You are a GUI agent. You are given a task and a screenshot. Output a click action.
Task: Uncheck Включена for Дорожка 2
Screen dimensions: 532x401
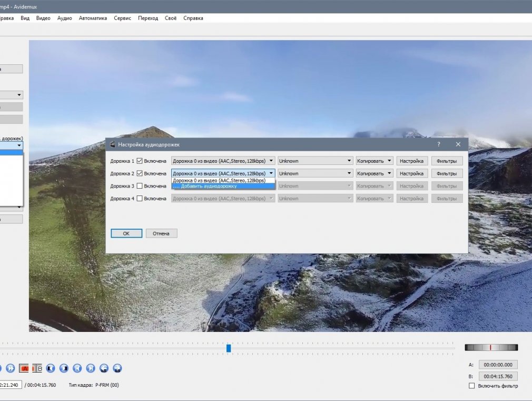click(x=140, y=173)
